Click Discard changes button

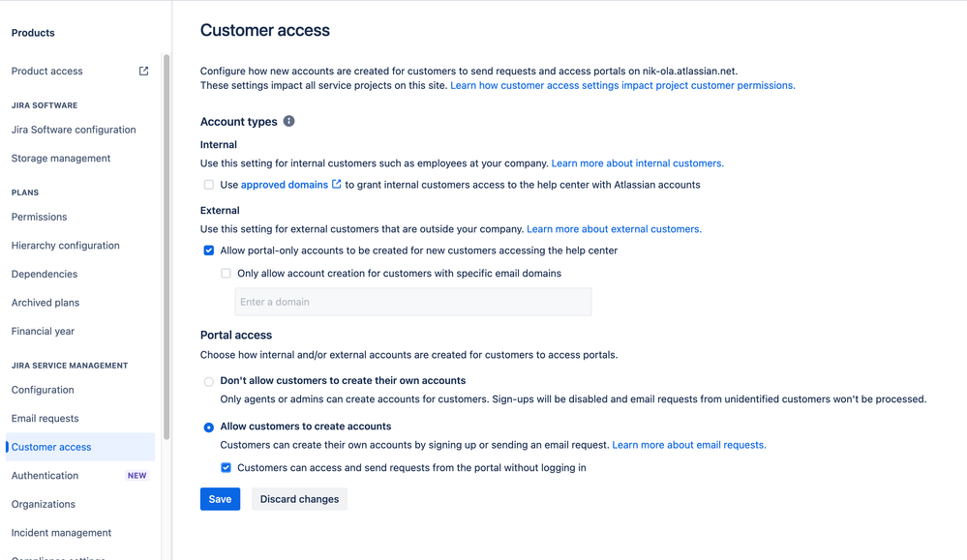click(299, 499)
